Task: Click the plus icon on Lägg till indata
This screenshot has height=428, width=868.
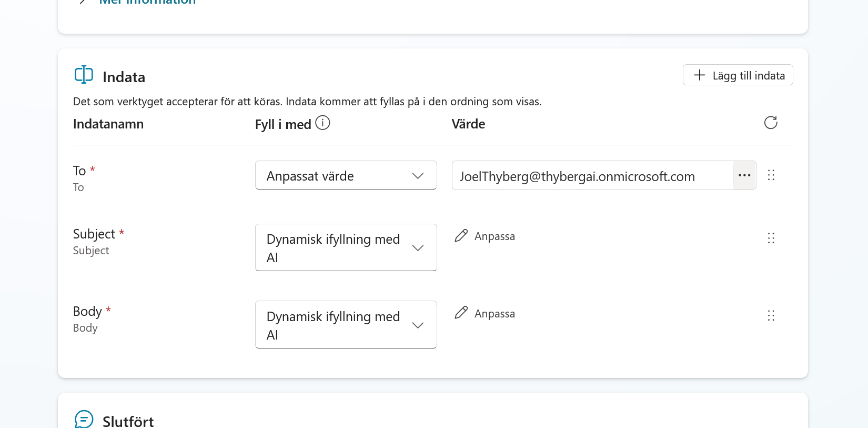Action: click(x=699, y=75)
